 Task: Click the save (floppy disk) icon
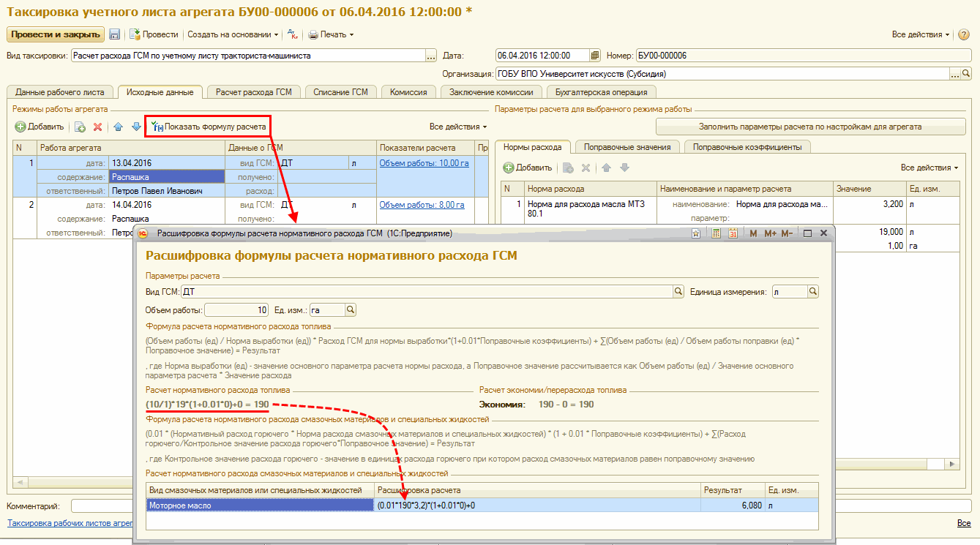click(115, 34)
